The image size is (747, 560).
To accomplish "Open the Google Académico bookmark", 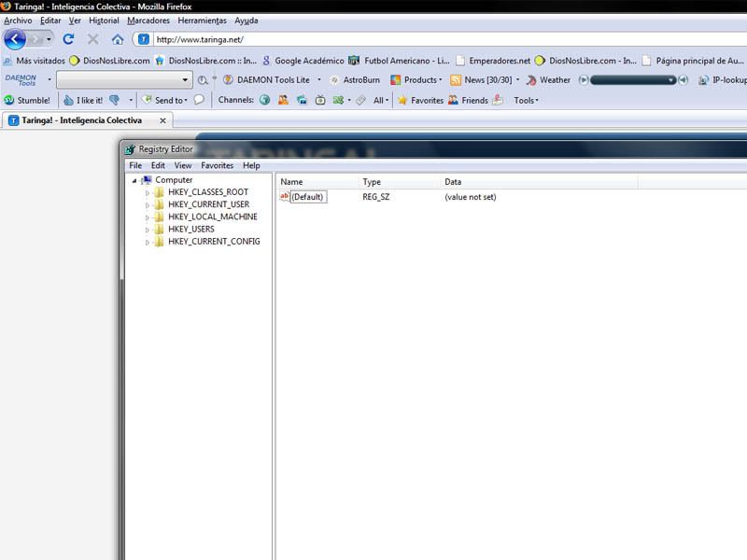I will pos(303,61).
